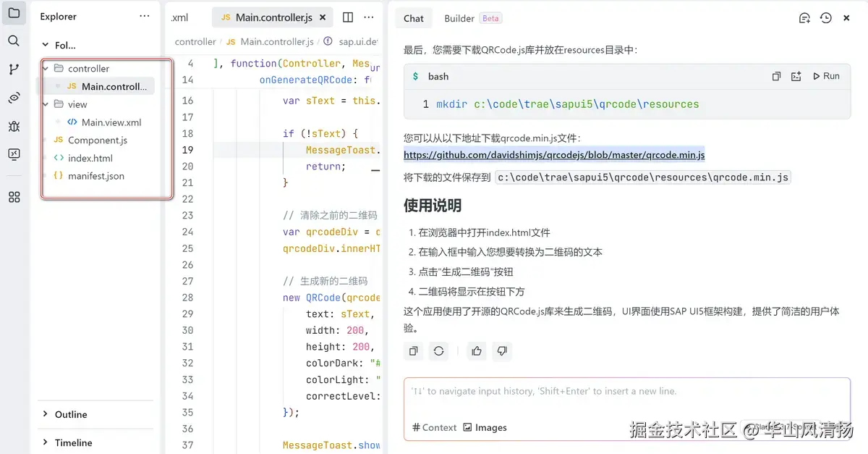This screenshot has width=868, height=454.
Task: Attach Images to chat input
Action: pyautogui.click(x=485, y=427)
